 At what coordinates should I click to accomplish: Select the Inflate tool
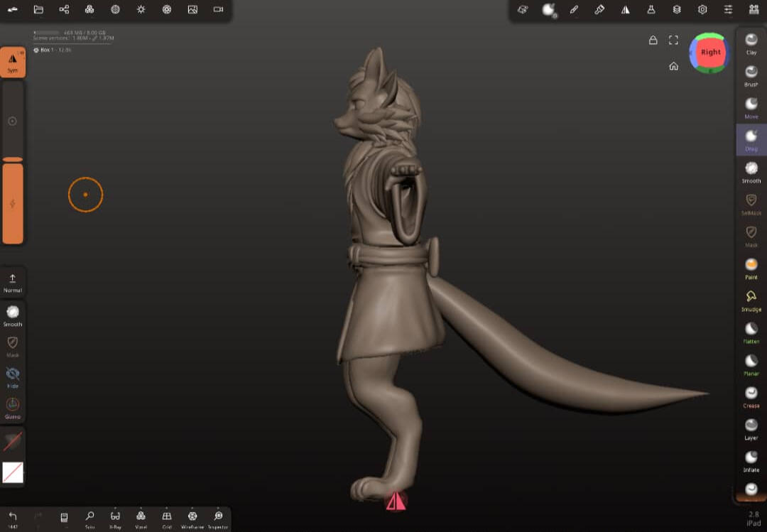pos(751,461)
